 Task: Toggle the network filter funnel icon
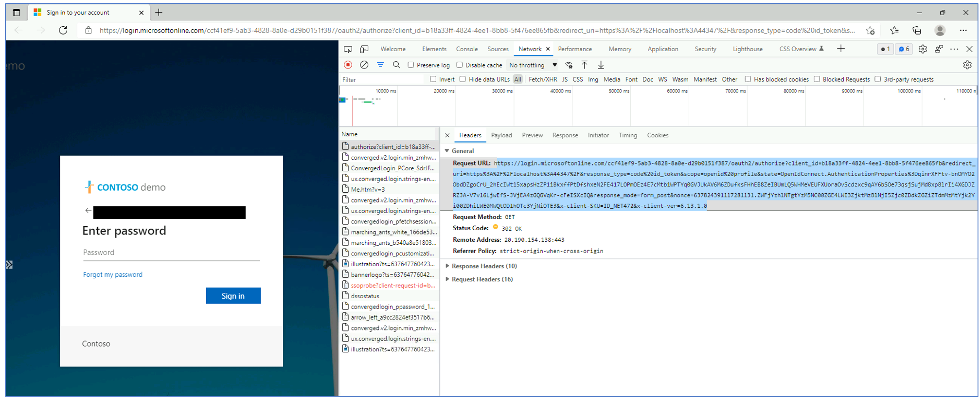click(x=380, y=65)
